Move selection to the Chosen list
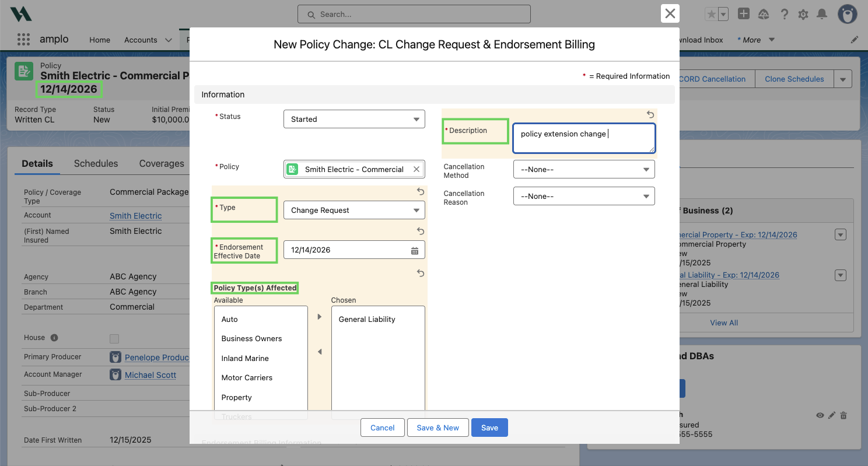 coord(319,317)
